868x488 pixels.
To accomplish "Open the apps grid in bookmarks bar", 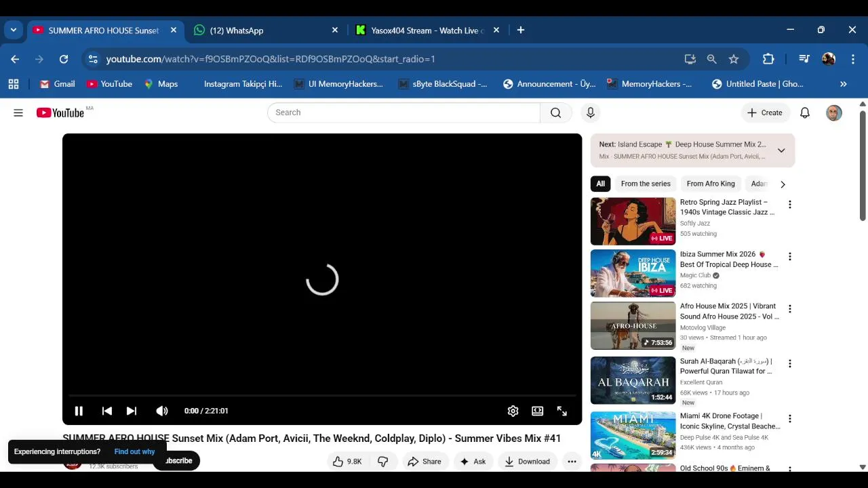I will click(14, 84).
